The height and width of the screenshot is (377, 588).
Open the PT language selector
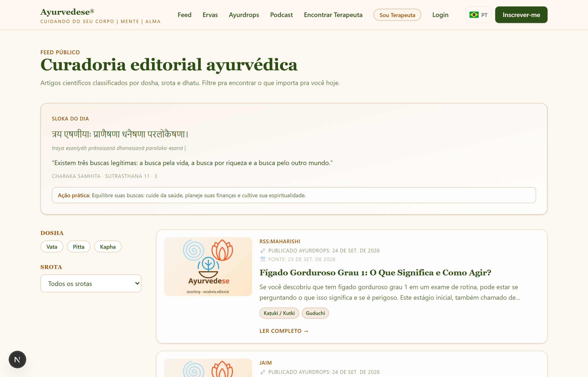478,15
